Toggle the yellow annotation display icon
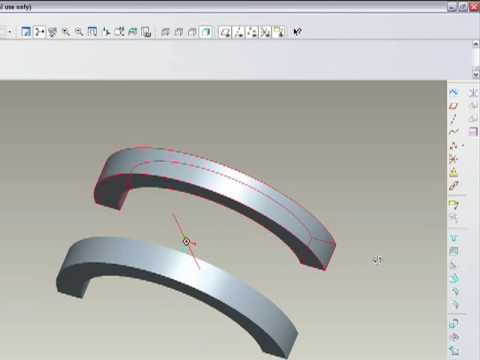Viewport: 480px width, 360px height. [x=279, y=32]
